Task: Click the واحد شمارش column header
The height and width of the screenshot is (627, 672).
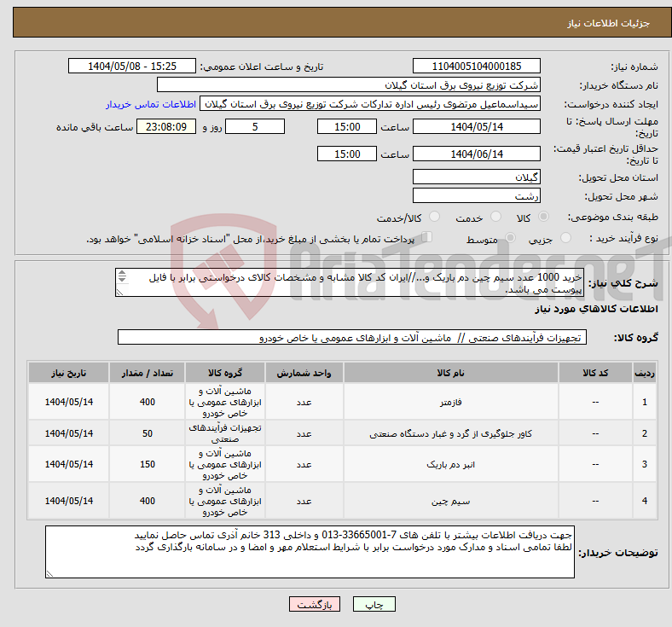Action: click(304, 373)
